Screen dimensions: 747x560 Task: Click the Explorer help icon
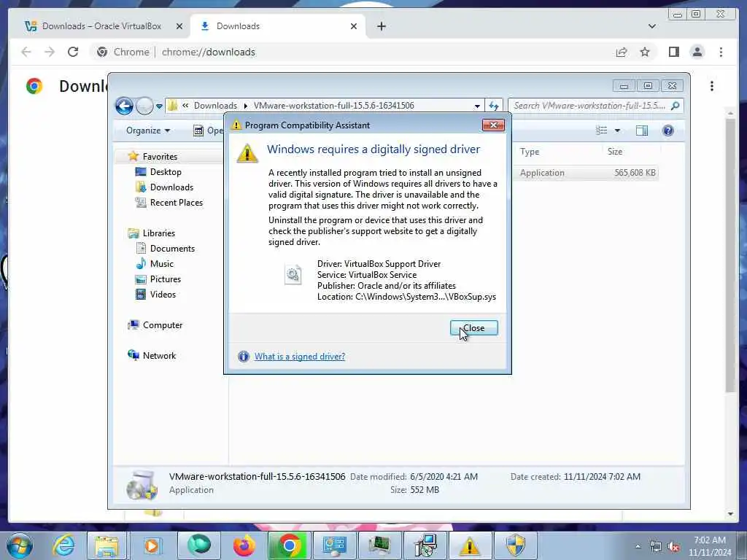pyautogui.click(x=668, y=131)
